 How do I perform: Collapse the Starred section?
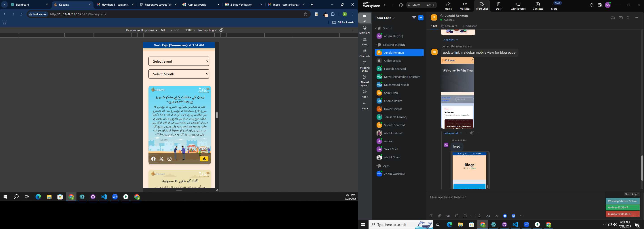pyautogui.click(x=375, y=28)
